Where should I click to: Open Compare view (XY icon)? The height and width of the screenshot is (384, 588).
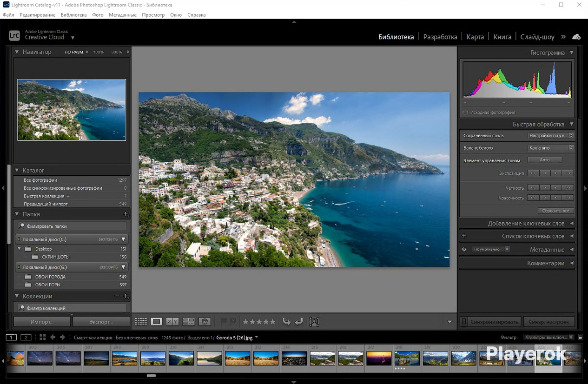[172, 321]
